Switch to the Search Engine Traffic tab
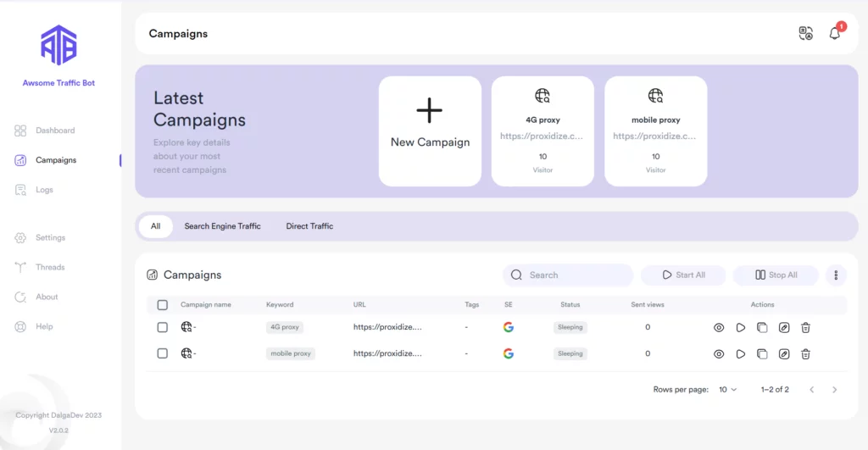868x450 pixels. [222, 226]
